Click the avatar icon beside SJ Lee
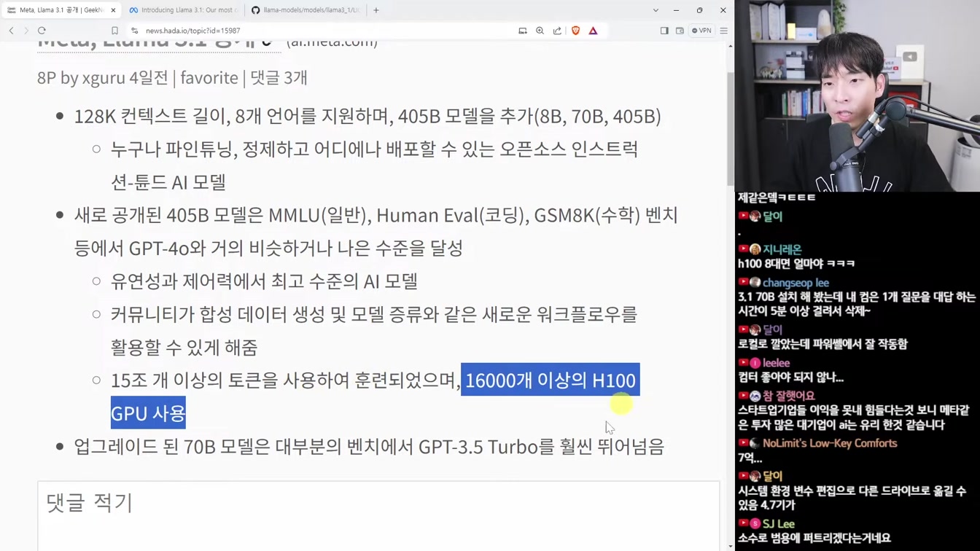Viewport: 980px width, 551px height. coord(755,524)
